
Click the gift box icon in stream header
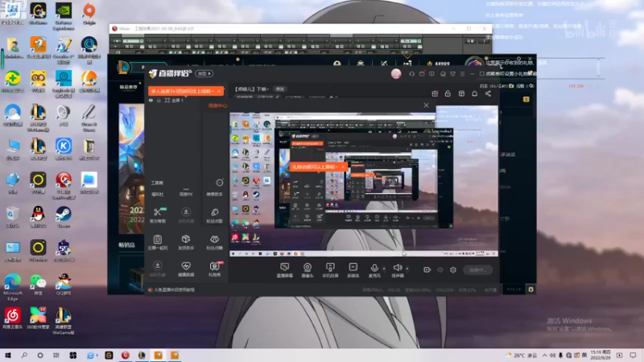(x=435, y=93)
